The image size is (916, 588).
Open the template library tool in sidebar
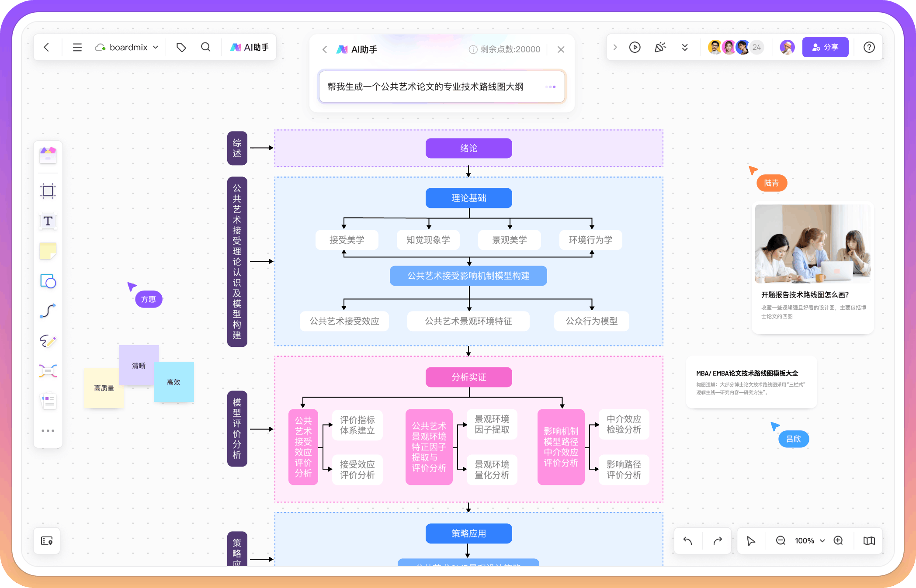coord(48,156)
